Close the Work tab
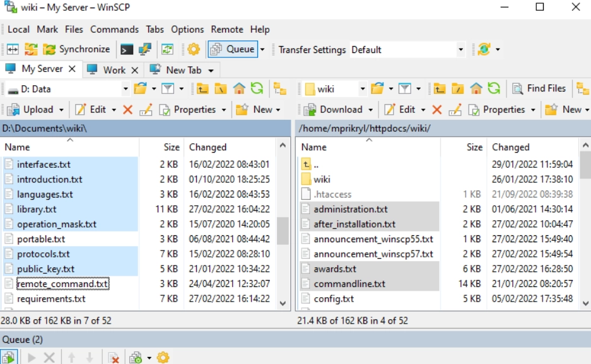This screenshot has height=364, width=591. click(135, 70)
